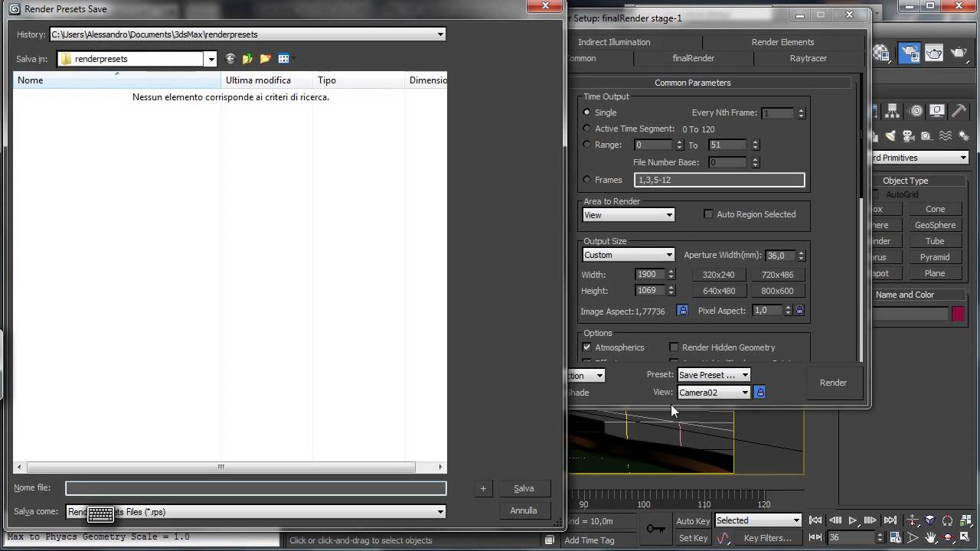Click the Orbit viewport icon
980x551 pixels.
948,538
